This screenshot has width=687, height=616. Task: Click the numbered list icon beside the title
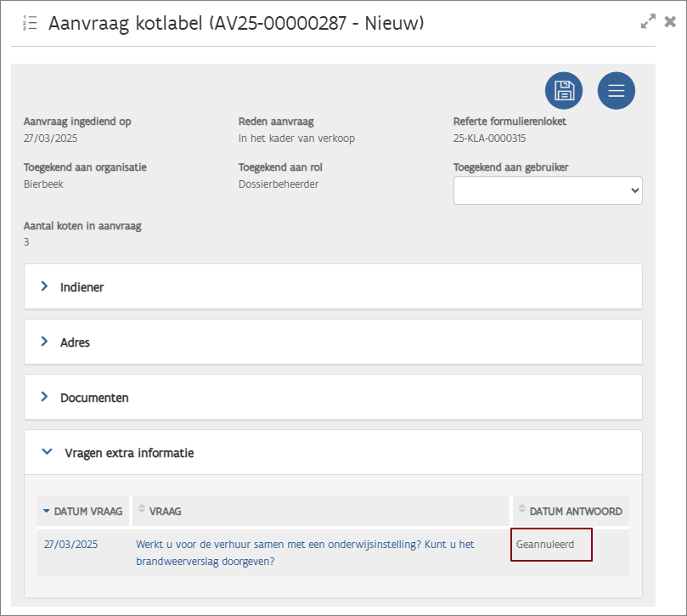(x=30, y=24)
